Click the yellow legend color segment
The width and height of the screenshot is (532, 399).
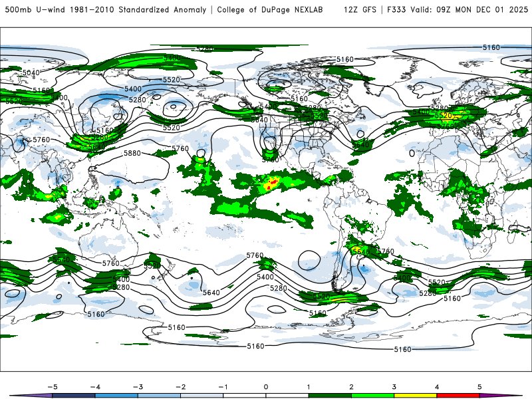[x=415, y=396]
